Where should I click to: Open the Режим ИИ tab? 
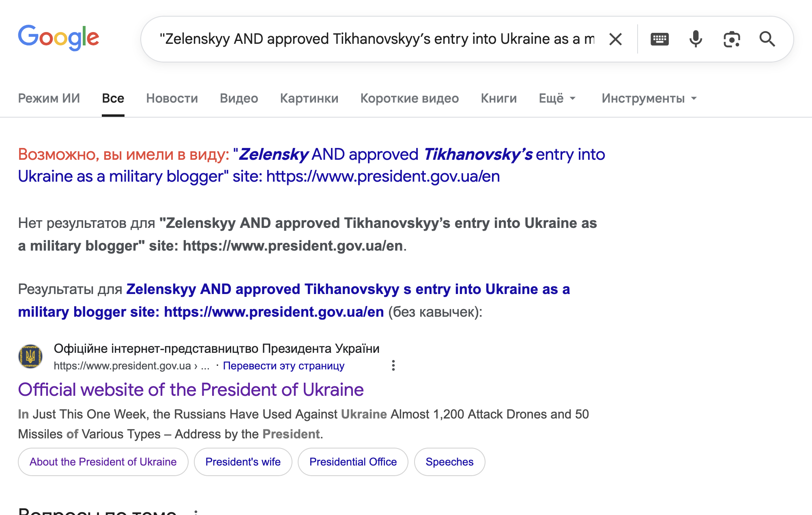[49, 98]
